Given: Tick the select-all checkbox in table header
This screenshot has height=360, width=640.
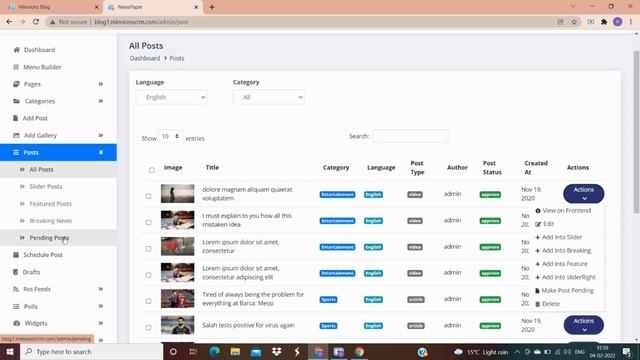Looking at the screenshot, I should pyautogui.click(x=152, y=170).
